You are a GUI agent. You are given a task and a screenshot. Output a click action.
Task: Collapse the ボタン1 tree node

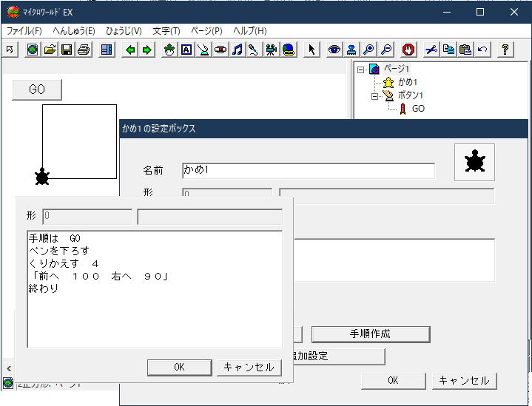374,96
